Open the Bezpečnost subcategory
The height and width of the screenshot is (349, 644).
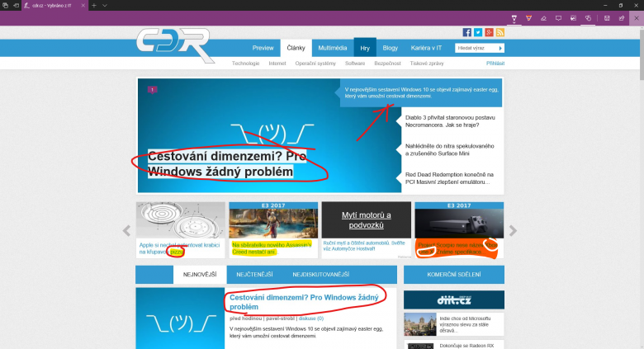pyautogui.click(x=387, y=64)
